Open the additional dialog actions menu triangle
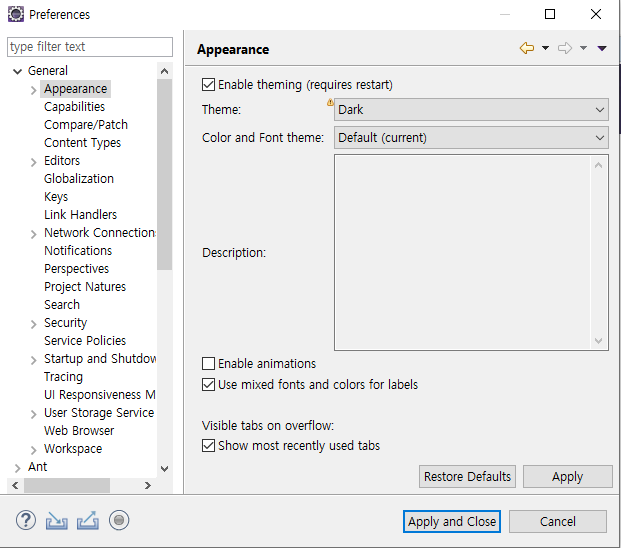 coord(602,48)
